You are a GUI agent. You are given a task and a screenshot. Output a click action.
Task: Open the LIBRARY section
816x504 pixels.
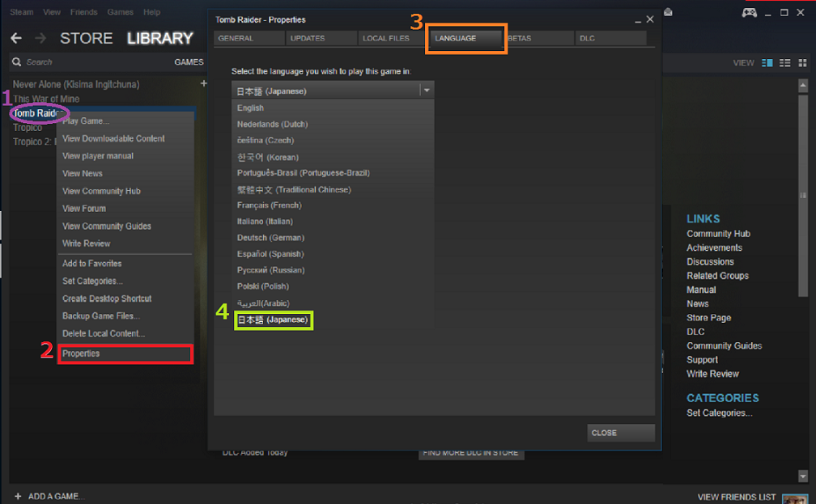coord(159,38)
